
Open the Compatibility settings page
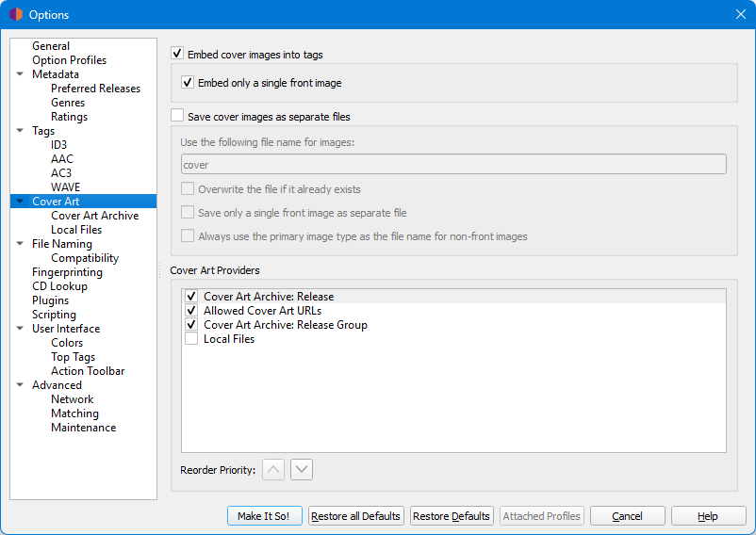click(85, 258)
